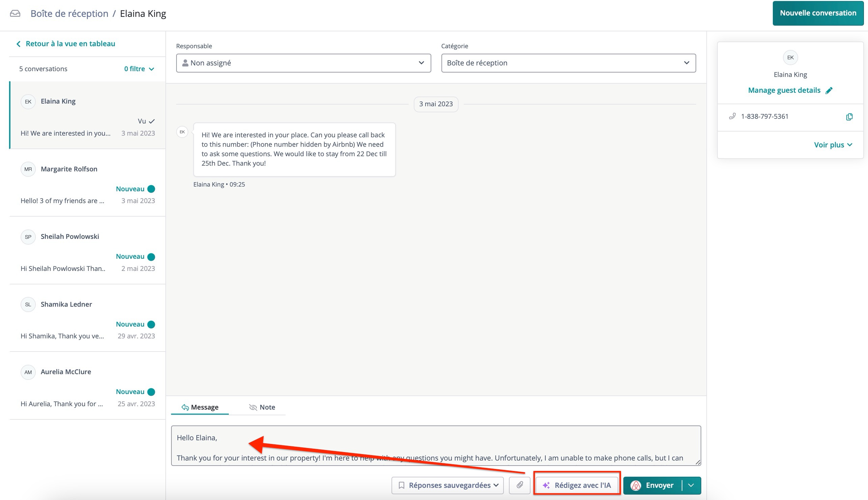Expand Voir plus guest details

[833, 145]
